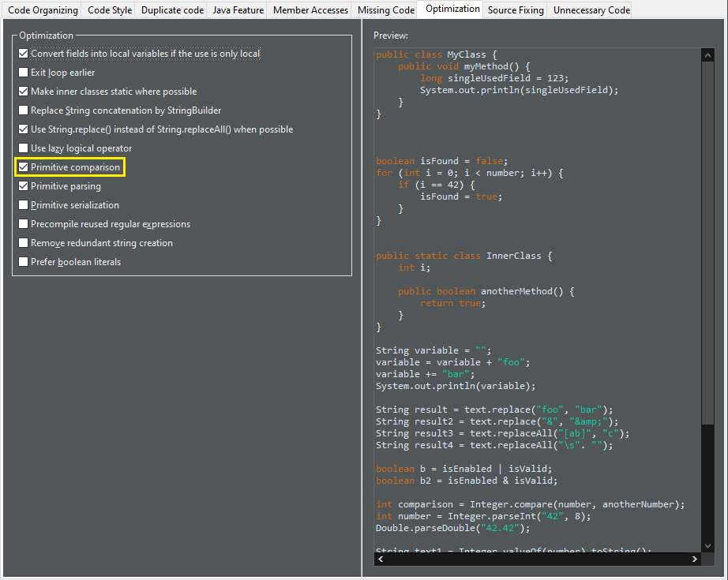Uncheck Use String.replace() instead of replaceAll()
The height and width of the screenshot is (580, 728).
pos(23,129)
